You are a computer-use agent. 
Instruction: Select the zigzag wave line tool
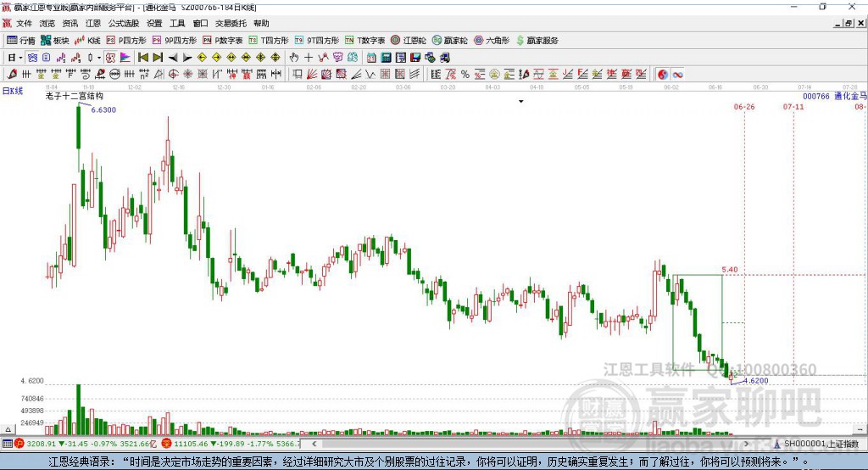(370, 75)
